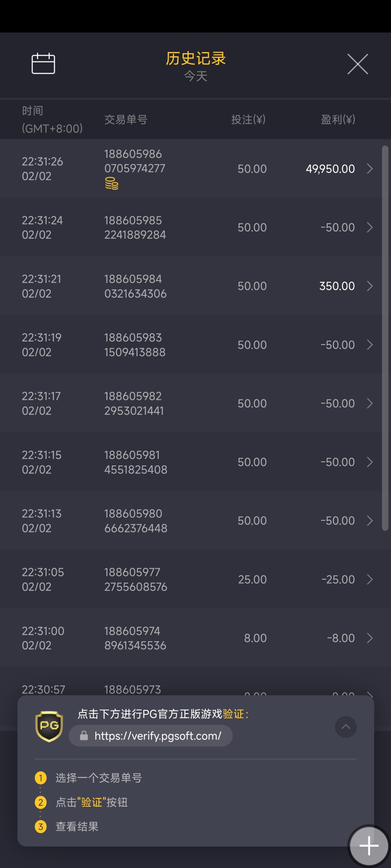Expand the 350.00 profit record chevron
This screenshot has height=868, width=391.
point(370,286)
